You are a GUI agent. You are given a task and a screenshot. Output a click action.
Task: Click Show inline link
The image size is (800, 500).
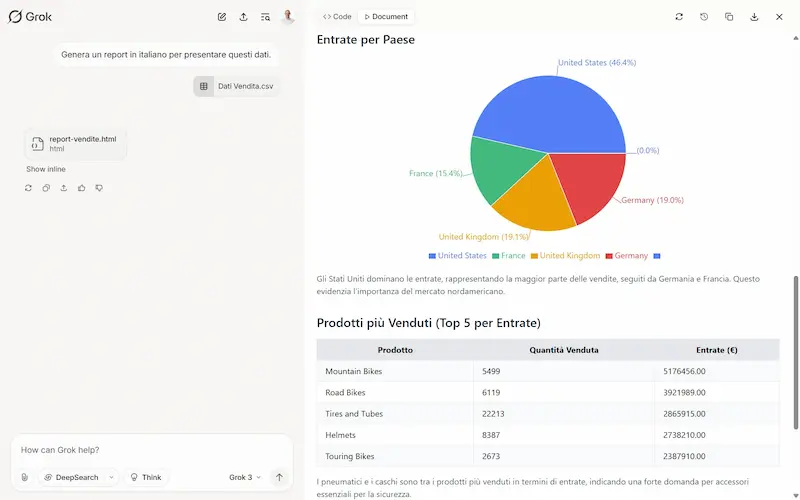pos(46,169)
